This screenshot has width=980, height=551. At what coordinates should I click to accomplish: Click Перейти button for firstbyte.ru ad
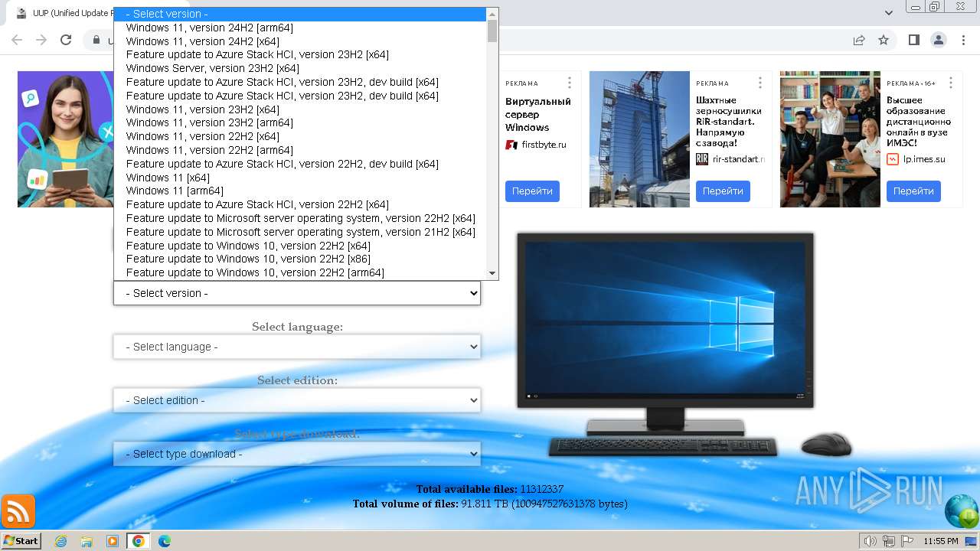tap(532, 191)
